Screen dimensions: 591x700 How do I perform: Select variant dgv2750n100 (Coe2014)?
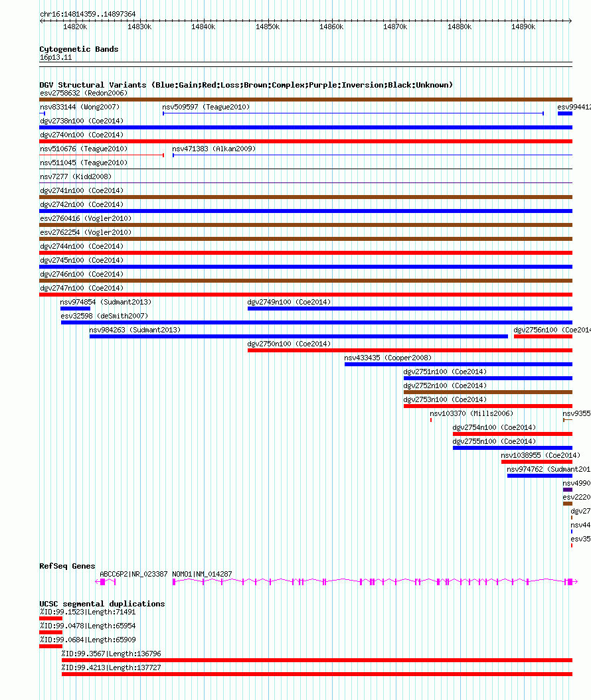click(289, 344)
